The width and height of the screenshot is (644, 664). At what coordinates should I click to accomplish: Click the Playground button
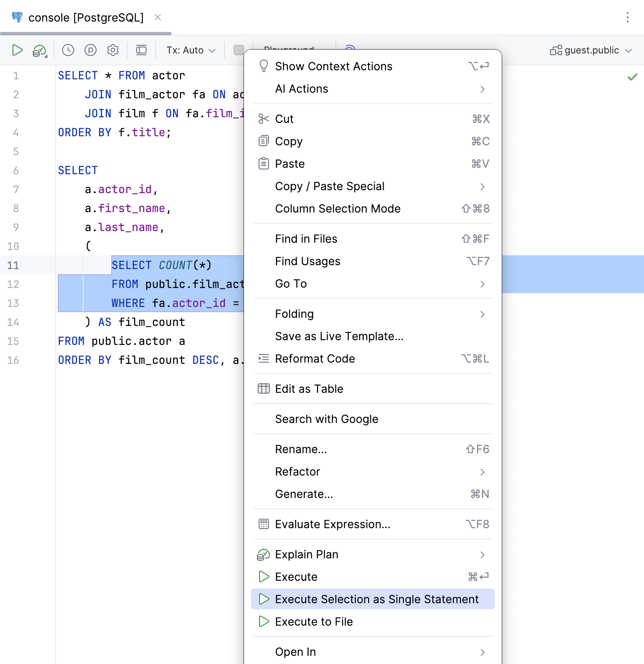pos(290,49)
